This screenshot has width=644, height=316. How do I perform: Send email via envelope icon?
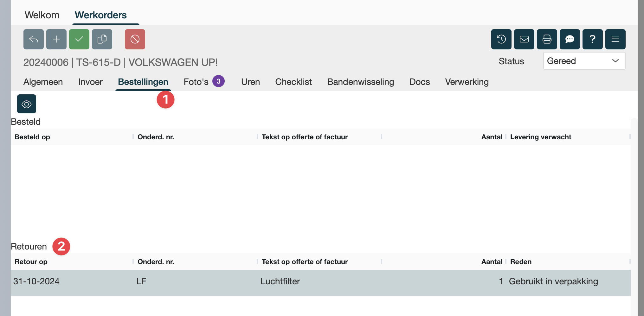click(524, 39)
